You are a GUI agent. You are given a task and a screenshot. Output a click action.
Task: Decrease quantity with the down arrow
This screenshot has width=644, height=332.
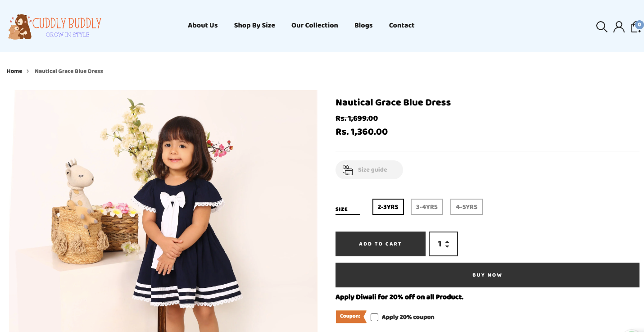pyautogui.click(x=447, y=246)
